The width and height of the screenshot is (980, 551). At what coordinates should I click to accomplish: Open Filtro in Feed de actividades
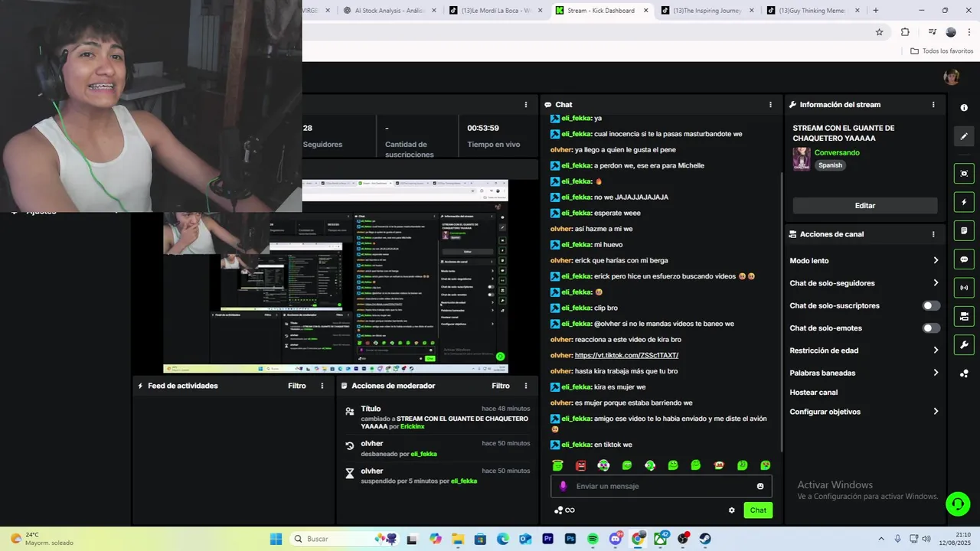coord(297,386)
